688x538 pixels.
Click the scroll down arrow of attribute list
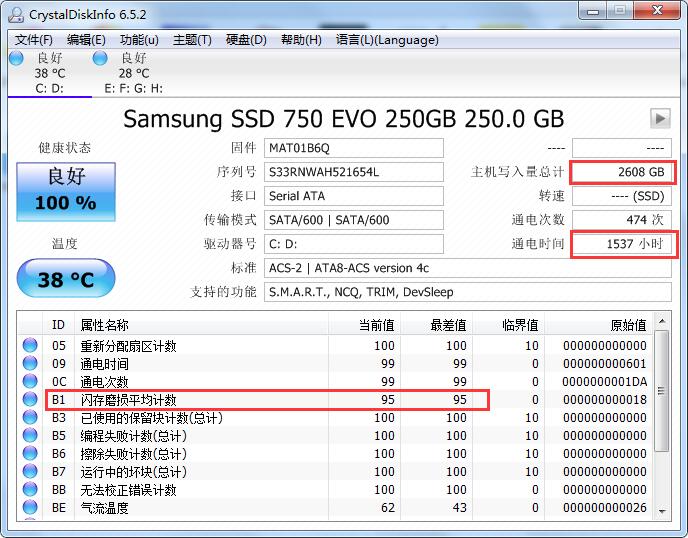click(662, 512)
